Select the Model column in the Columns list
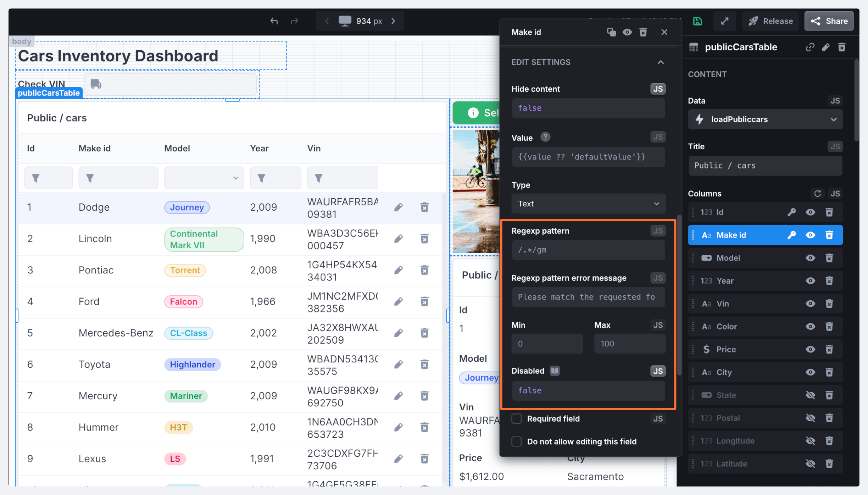 [728, 258]
